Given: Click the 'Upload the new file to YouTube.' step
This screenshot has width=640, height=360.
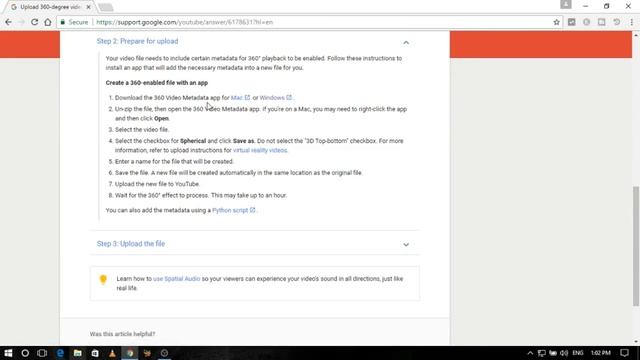Looking at the screenshot, I should point(157,184).
